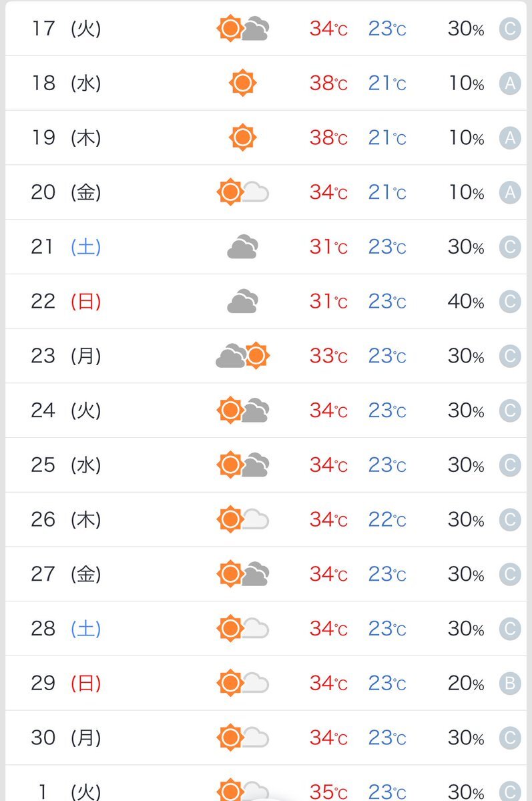Open the 24 (火) forecast row

pos(266,411)
